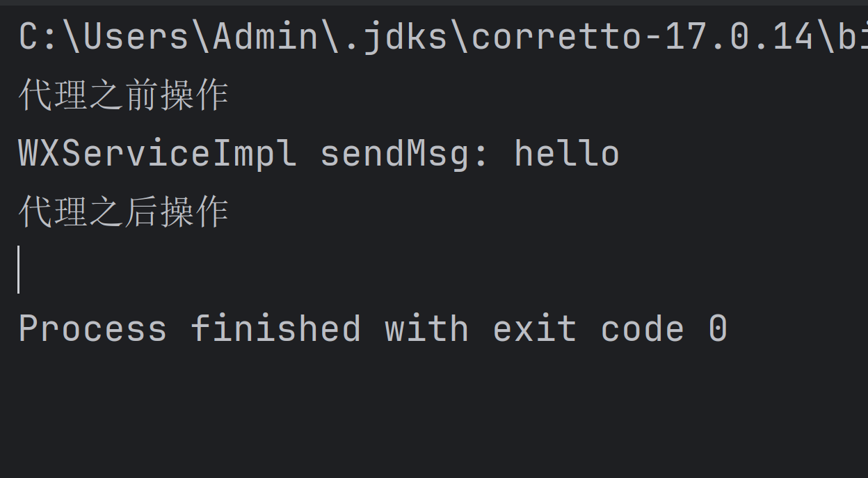Click the word "code" in the last line
This screenshot has height=478, width=868.
[x=642, y=328]
